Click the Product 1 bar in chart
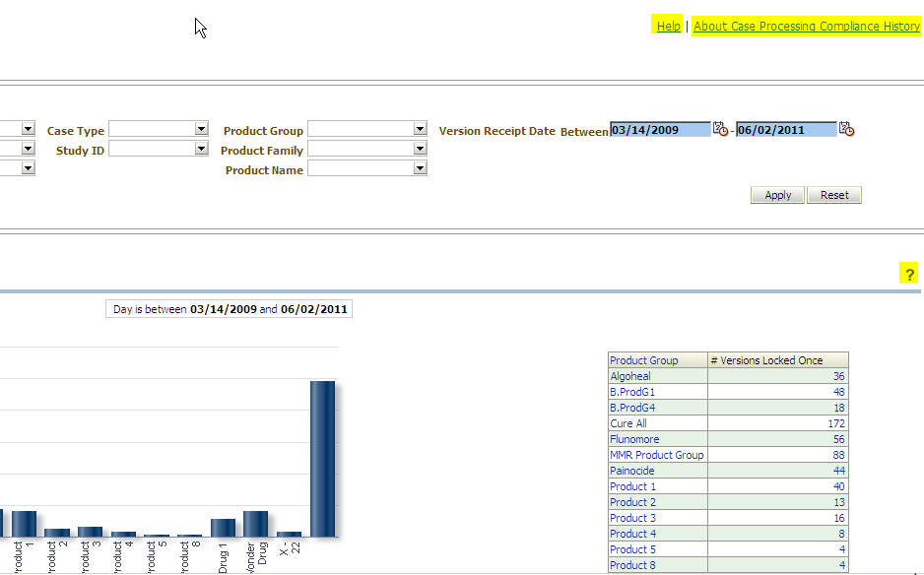Screen dimensions: 924x575 click(x=25, y=524)
